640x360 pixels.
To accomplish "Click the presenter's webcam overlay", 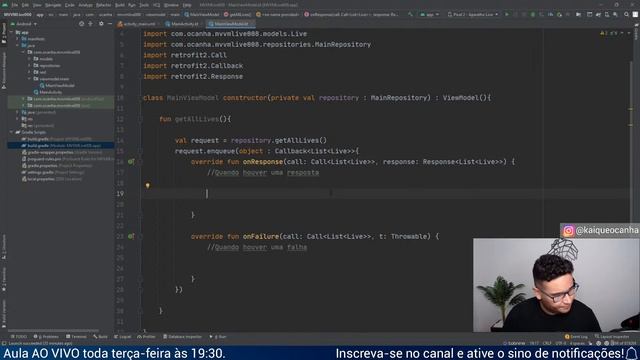I will pos(556,285).
